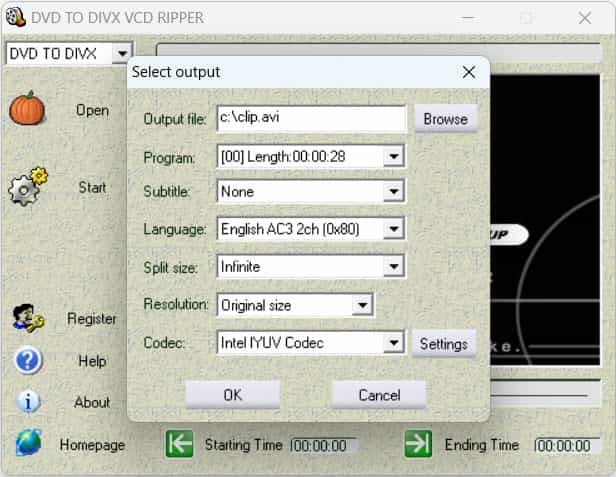Expand the Subtitle dropdown showing None
Screen dimensions: 616x477
[x=394, y=192]
